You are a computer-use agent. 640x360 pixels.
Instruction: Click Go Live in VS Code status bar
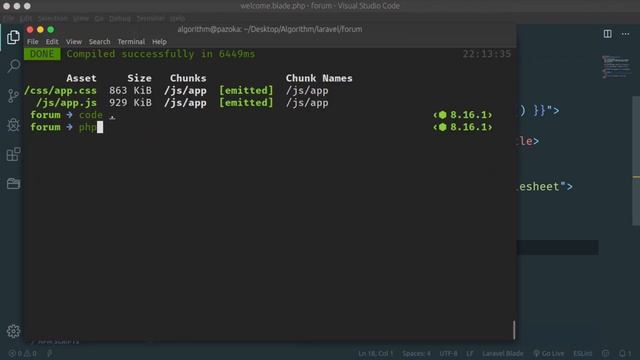tap(549, 353)
